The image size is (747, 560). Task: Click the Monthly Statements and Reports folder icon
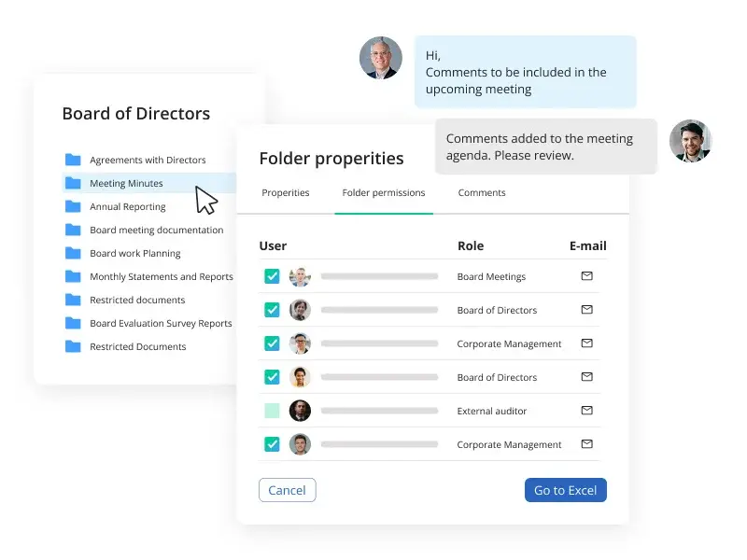pos(73,276)
